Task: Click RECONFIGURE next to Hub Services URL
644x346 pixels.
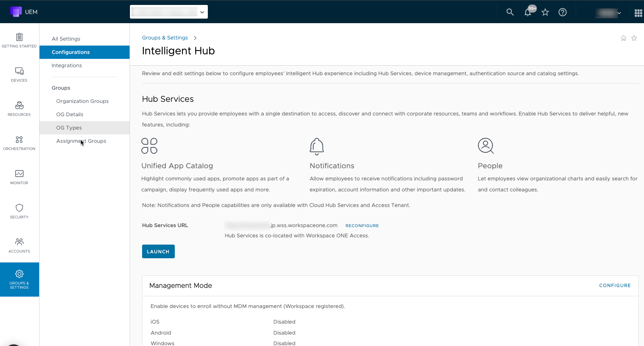Action: point(362,225)
